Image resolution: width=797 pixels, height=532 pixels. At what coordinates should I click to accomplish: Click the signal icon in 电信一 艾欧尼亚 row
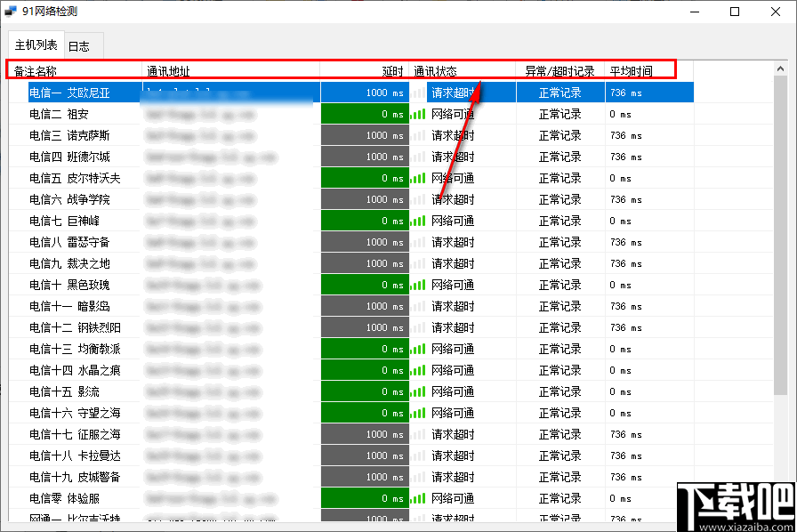[x=418, y=93]
